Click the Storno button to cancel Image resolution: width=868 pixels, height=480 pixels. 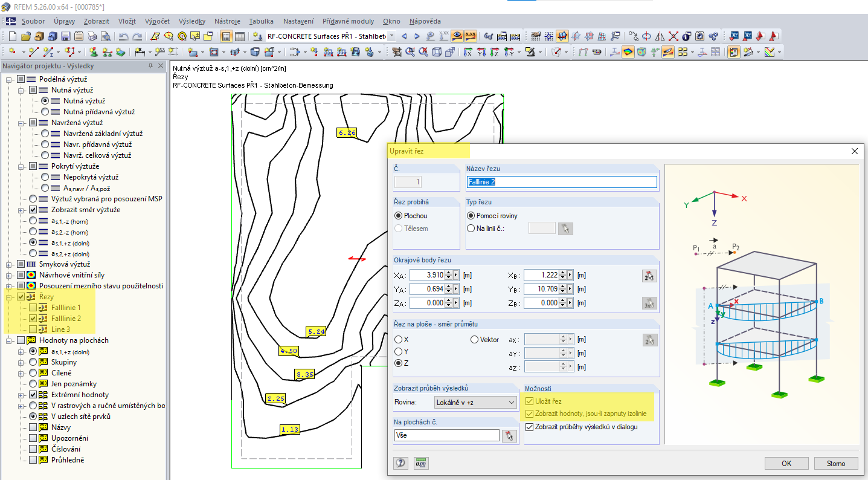(836, 463)
